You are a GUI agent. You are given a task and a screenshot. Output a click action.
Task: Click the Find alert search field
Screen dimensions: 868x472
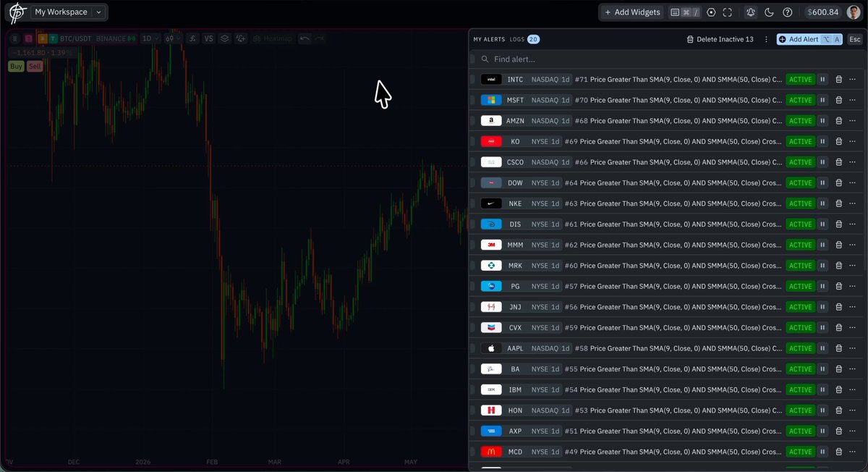coord(667,59)
